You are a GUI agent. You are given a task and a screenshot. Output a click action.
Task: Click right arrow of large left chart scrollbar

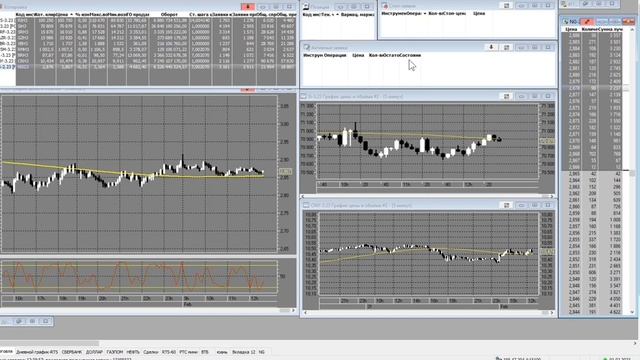coord(293,310)
